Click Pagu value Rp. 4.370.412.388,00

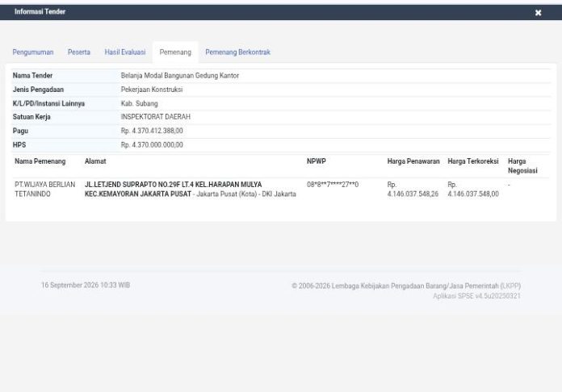152,131
